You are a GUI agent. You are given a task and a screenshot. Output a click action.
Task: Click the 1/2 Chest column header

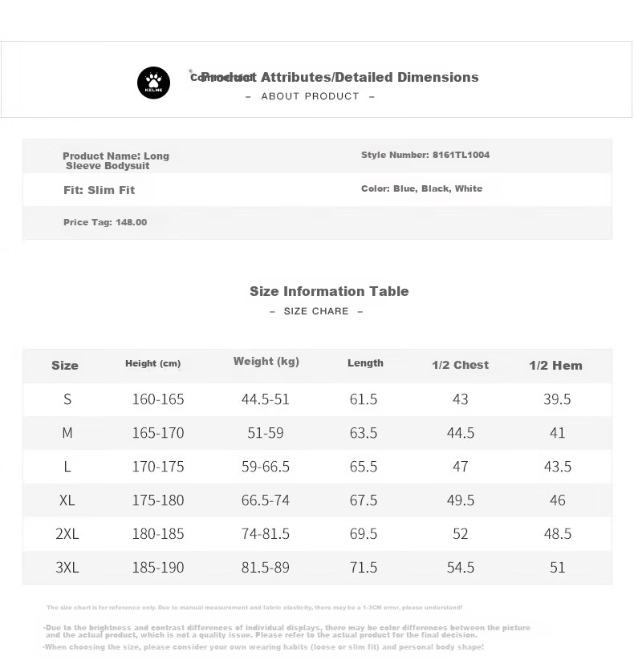tap(461, 365)
